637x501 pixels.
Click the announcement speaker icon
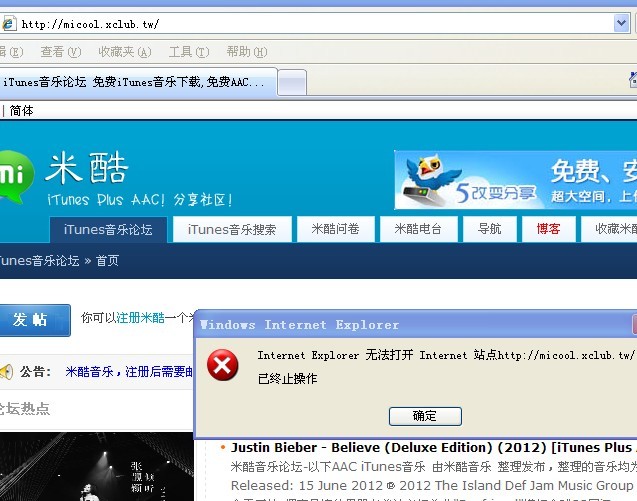pyautogui.click(x=6, y=371)
